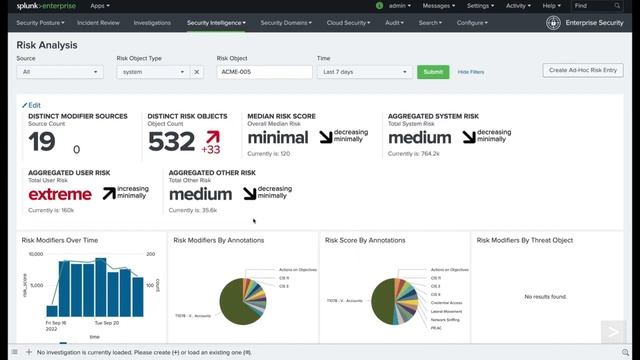Open the Apps dropdown menu
This screenshot has width=640, height=360.
[100, 6]
